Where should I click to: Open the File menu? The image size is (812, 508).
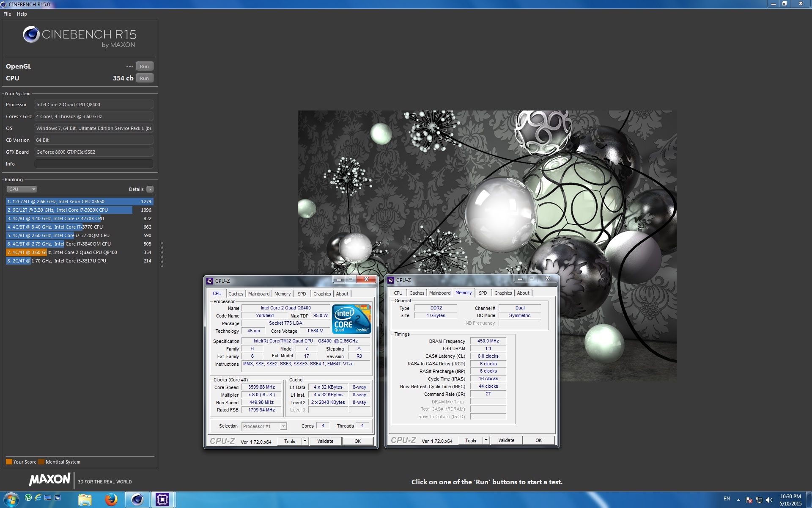(7, 14)
